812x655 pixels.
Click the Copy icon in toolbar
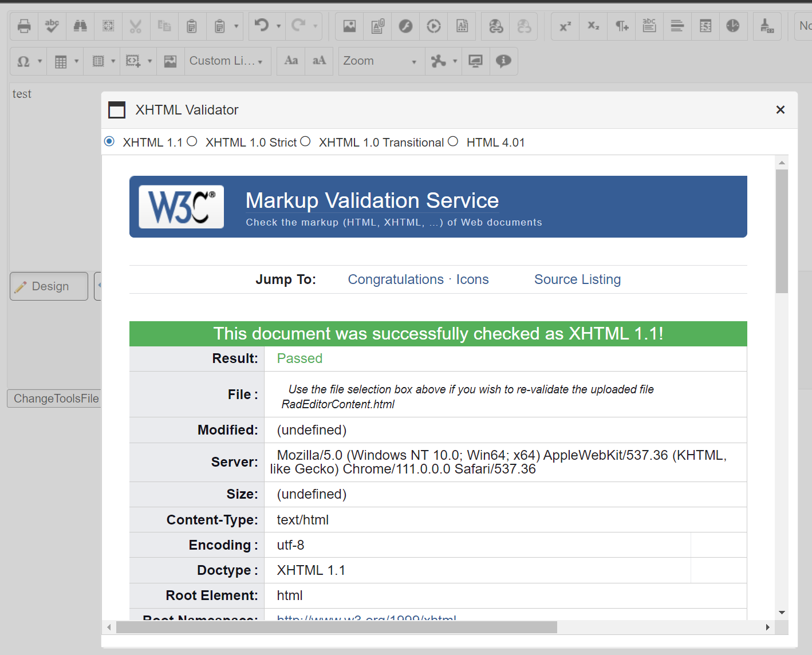pyautogui.click(x=164, y=26)
